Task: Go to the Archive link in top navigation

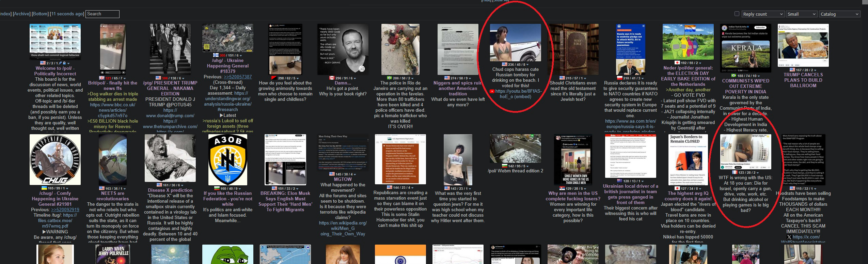Action: [21, 14]
